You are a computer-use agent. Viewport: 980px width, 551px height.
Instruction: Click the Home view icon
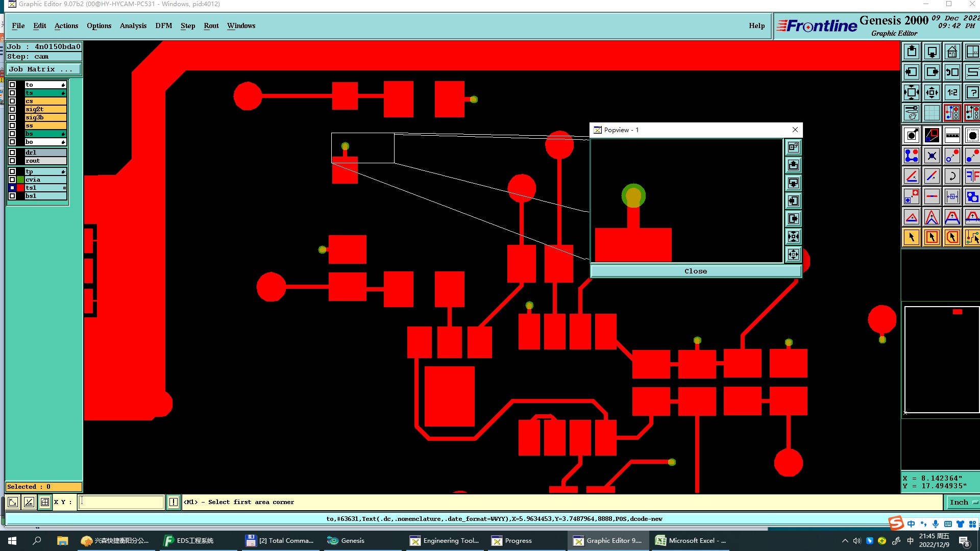(x=952, y=52)
